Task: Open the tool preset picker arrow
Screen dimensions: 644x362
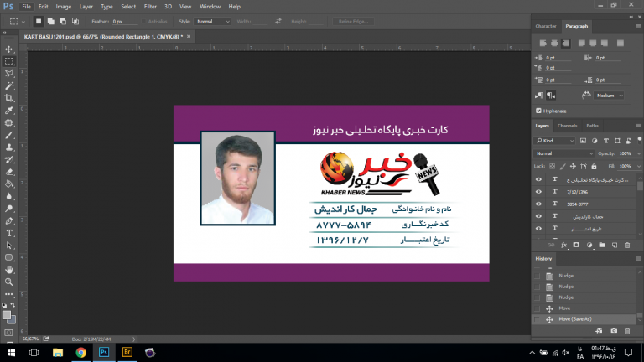Action: 23,21
